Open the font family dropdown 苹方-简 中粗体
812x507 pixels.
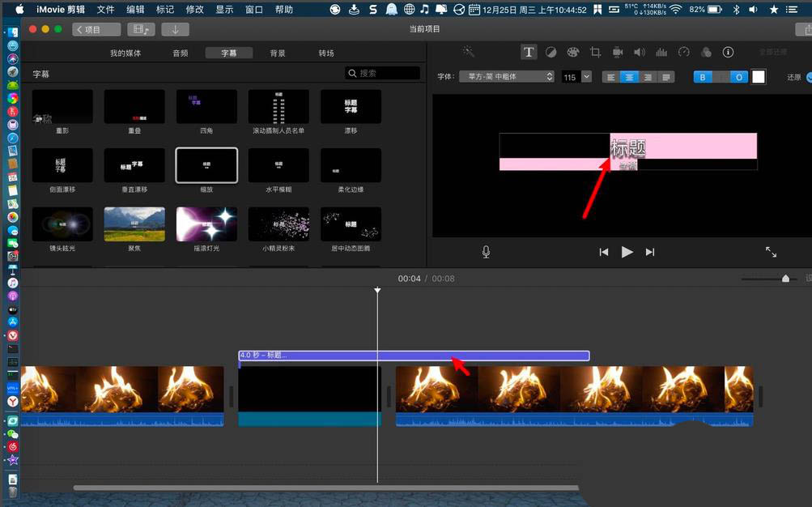[x=507, y=77]
